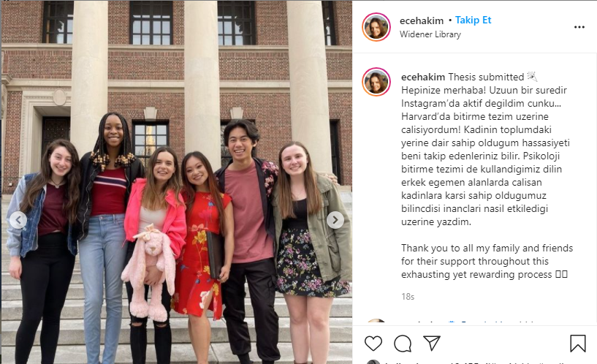Open the liker avatar below heart icon
The image size is (597, 364).
[373, 362]
